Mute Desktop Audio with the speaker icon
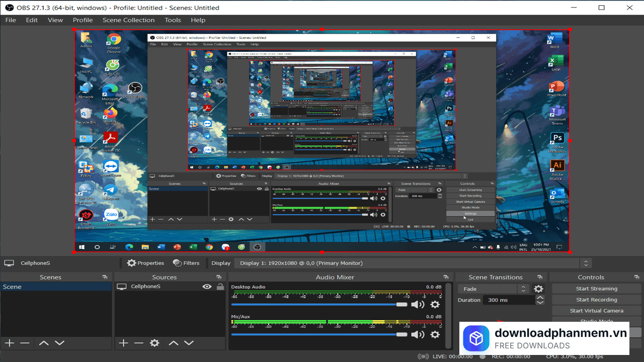 [x=418, y=304]
